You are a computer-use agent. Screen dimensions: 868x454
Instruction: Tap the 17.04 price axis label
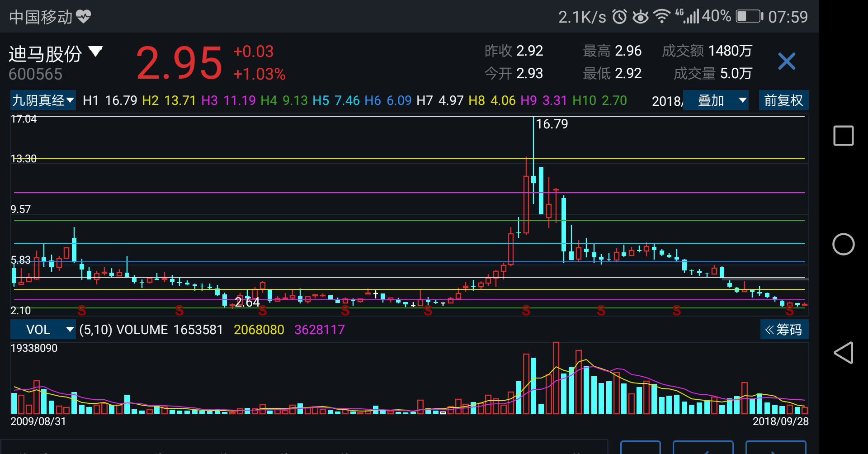click(24, 119)
